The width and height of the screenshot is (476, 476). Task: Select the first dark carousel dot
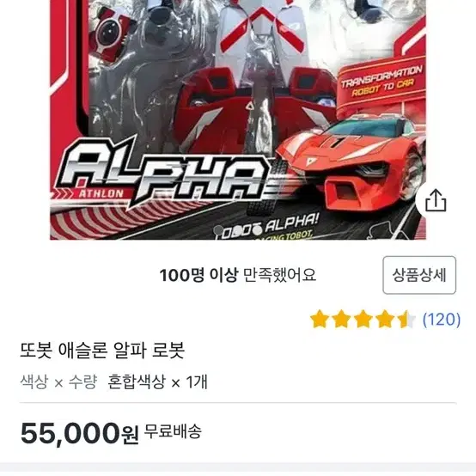218,230
